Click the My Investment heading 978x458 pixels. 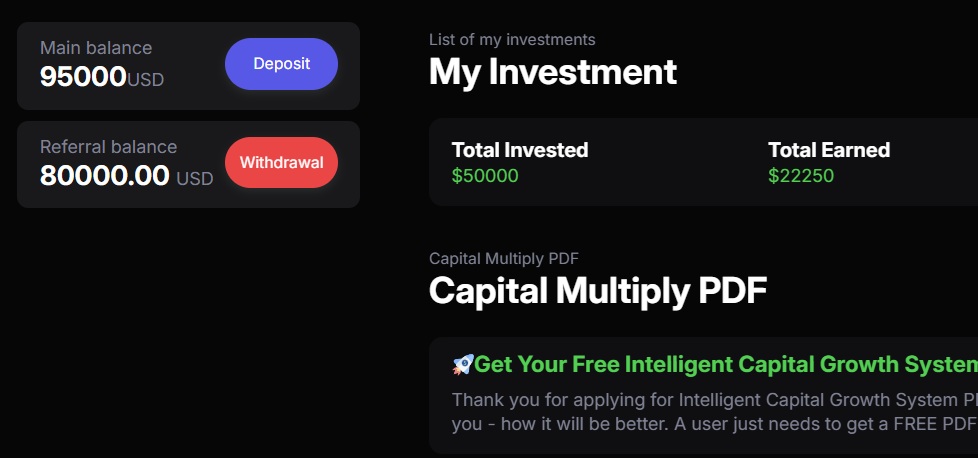pyautogui.click(x=552, y=72)
